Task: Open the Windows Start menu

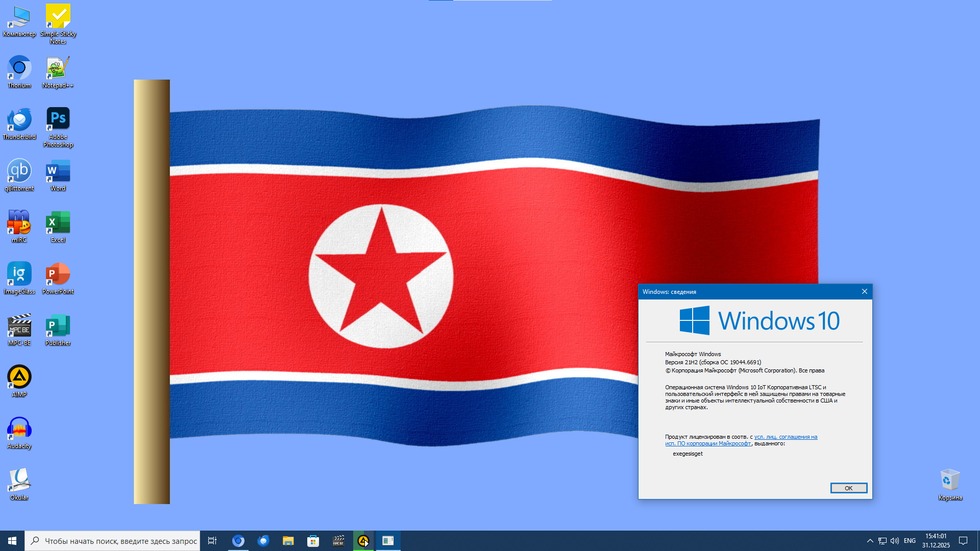Action: (12, 541)
